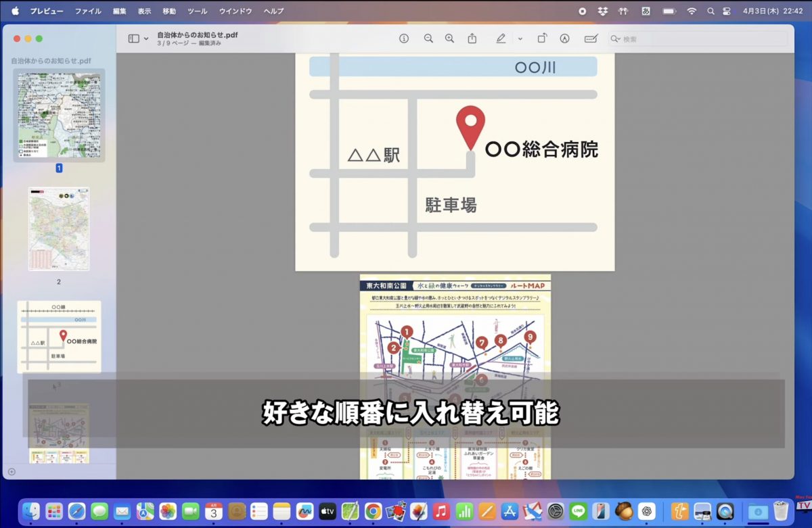
Task: Click sidebar header 自治体からのお知らせ.pdf
Action: (51, 61)
